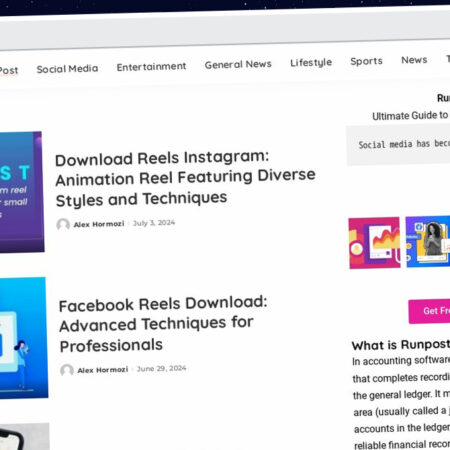Select General News in navigation

click(x=238, y=64)
